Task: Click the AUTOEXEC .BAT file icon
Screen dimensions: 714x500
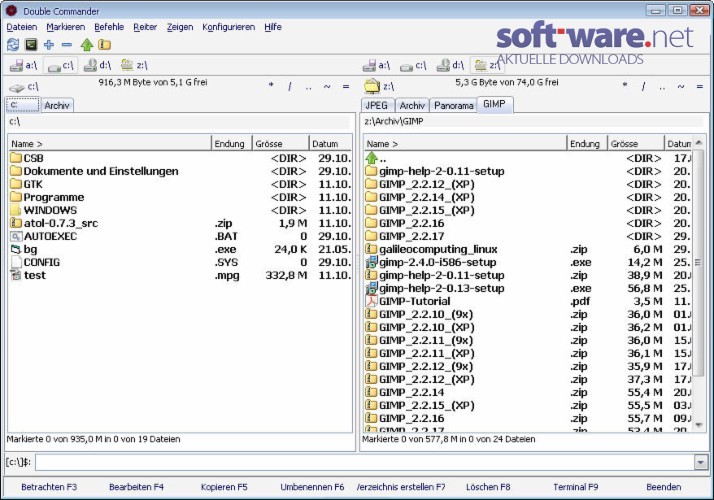Action: pyautogui.click(x=16, y=236)
